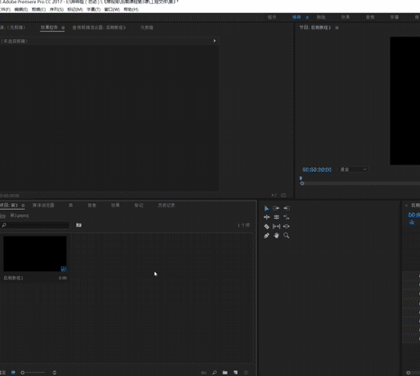
Task: Click the Program monitor playhead marker
Action: pyautogui.click(x=301, y=179)
